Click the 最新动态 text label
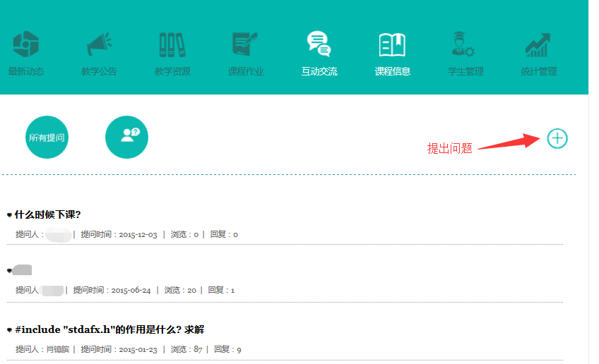 pyautogui.click(x=26, y=71)
